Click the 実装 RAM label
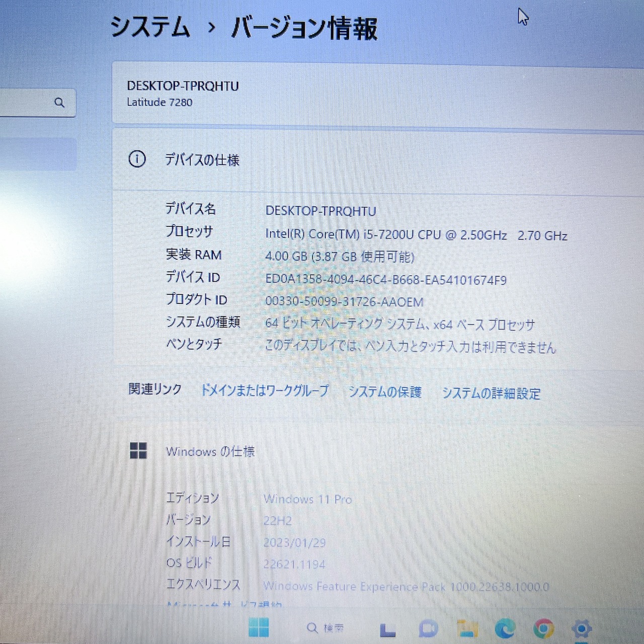 [194, 255]
